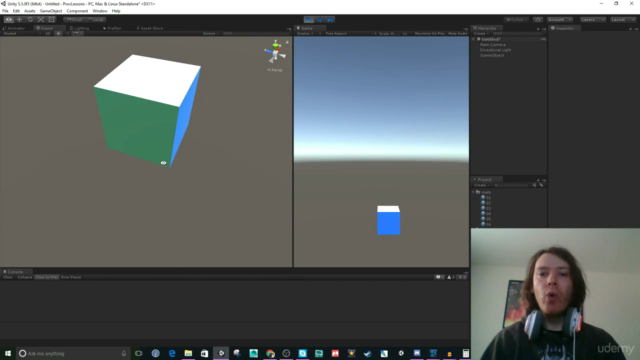Viewport: 640px width, 360px height.
Task: Select the Hand view tool in toolbar
Action: [9, 20]
